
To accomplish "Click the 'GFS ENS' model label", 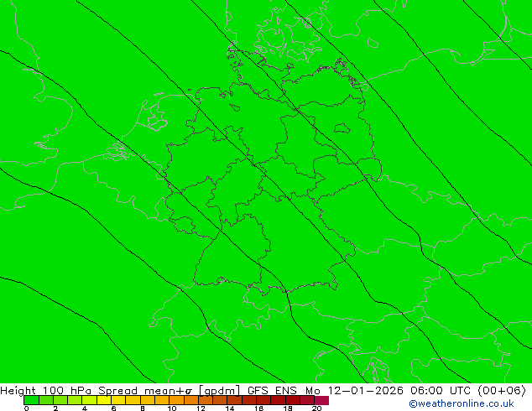I will (272, 390).
